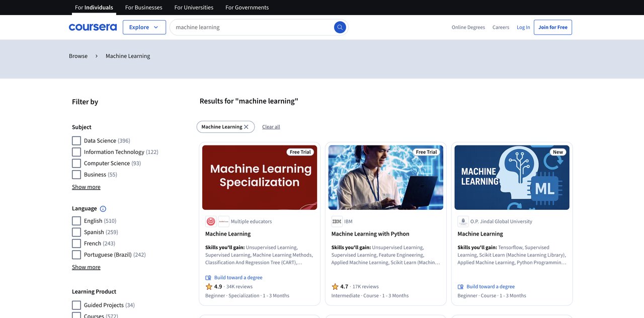The image size is (644, 318).
Task: Open the IBM course laptop thumbnail
Action: (386, 178)
